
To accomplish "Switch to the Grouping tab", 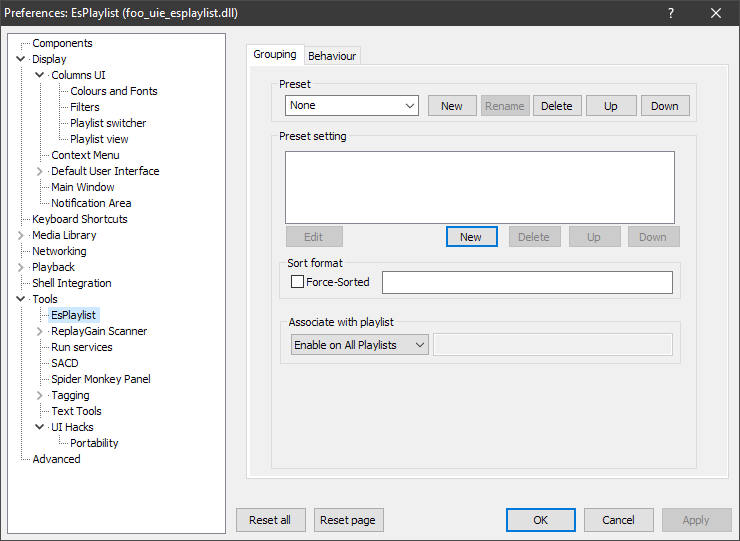I will coord(275,55).
